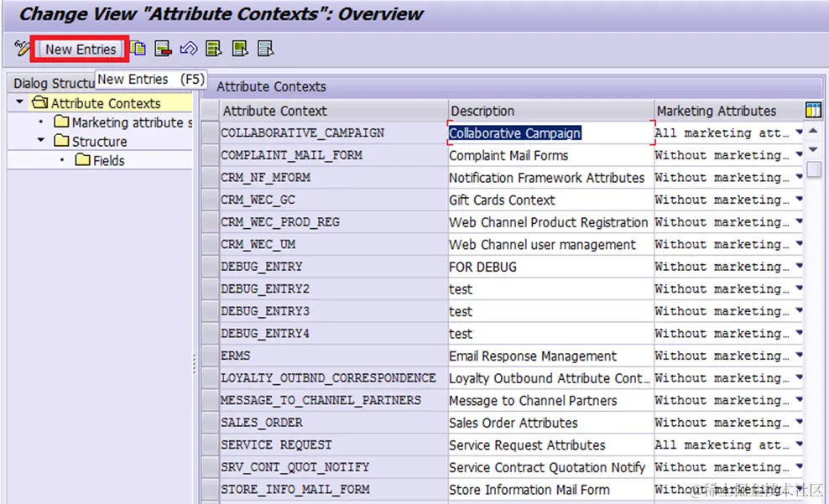Click the vertical scrollbar thumb

pyautogui.click(x=814, y=169)
